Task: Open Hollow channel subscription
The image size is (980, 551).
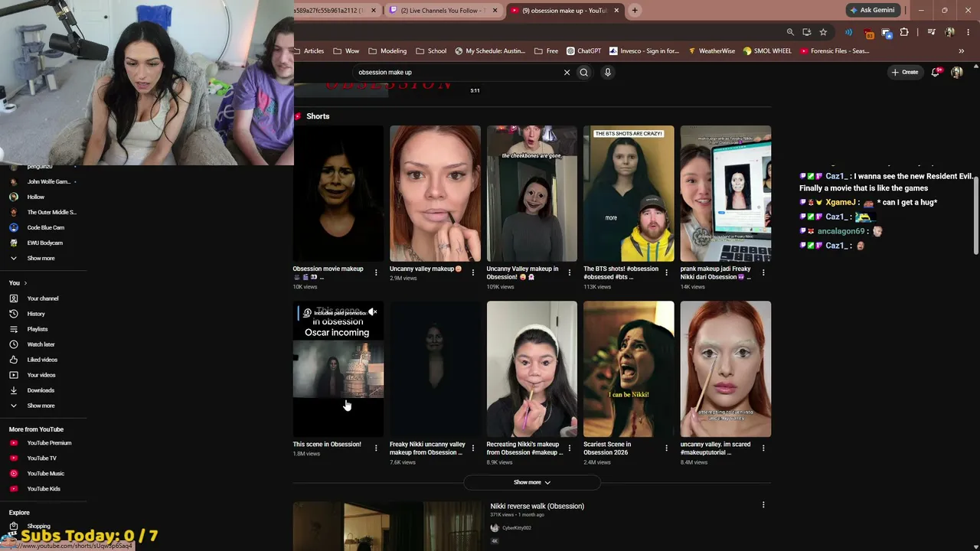Action: 36,197
